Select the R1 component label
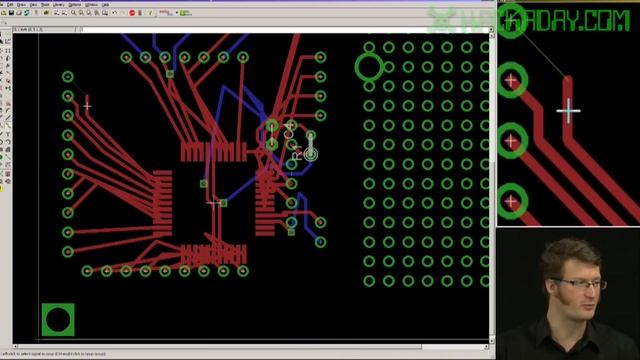The width and height of the screenshot is (640, 360). pyautogui.click(x=298, y=152)
